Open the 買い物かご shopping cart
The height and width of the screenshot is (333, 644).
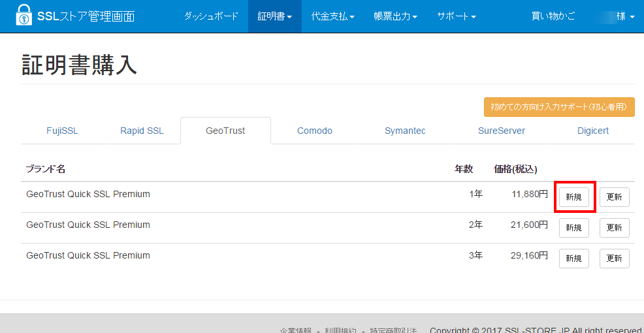click(553, 16)
